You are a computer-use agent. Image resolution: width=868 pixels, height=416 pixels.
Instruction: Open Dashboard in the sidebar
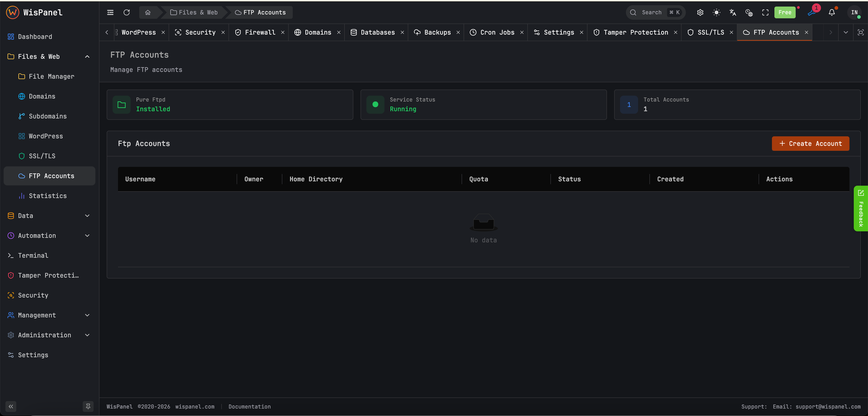tap(50, 36)
